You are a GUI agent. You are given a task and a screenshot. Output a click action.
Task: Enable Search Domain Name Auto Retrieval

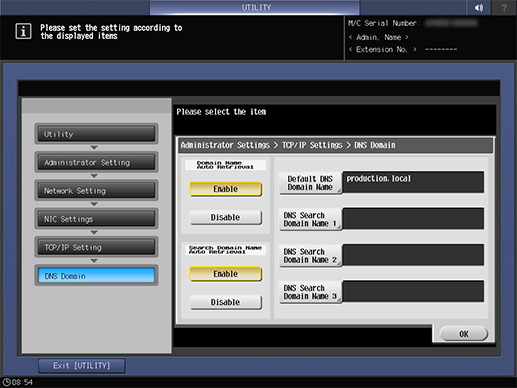coord(225,274)
